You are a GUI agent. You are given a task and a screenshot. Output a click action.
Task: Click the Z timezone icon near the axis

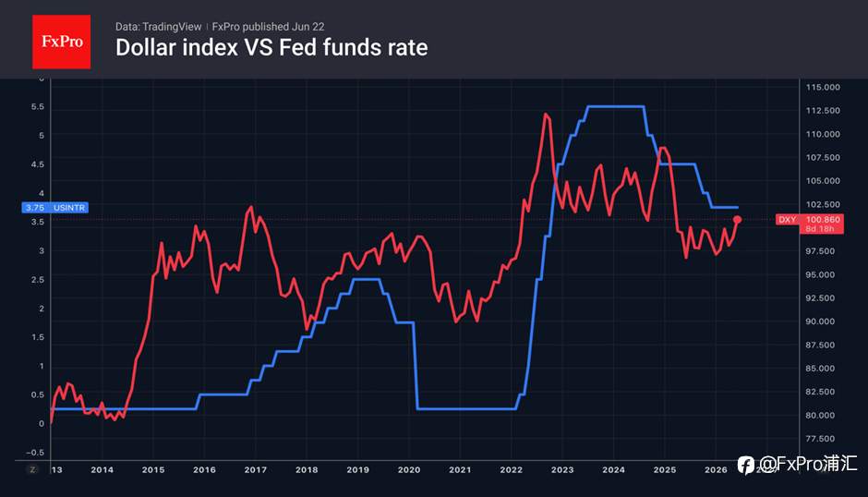tap(32, 469)
